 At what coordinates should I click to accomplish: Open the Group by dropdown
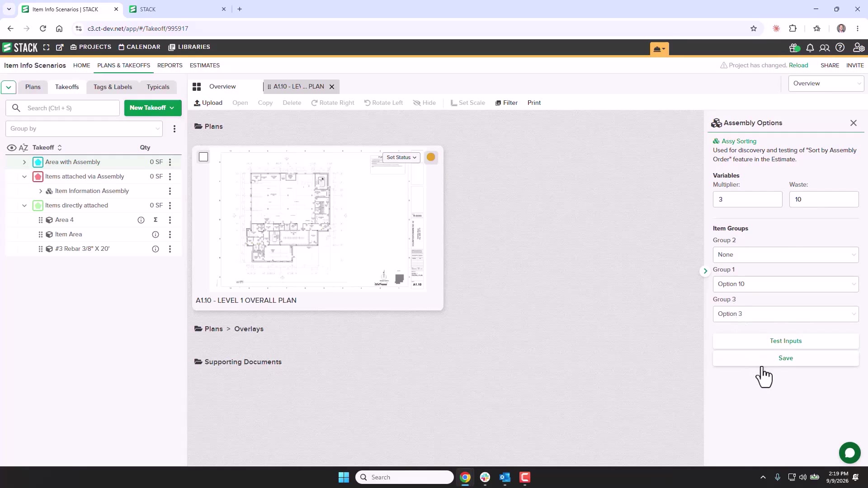84,129
